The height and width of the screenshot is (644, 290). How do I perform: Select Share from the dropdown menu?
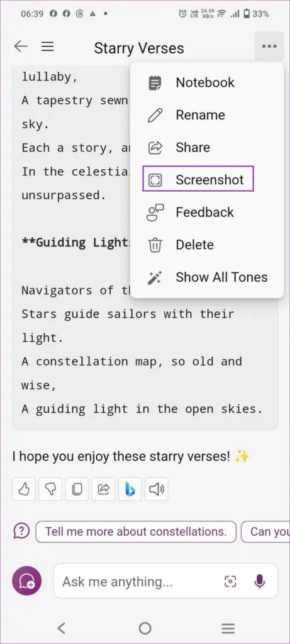[x=207, y=147]
